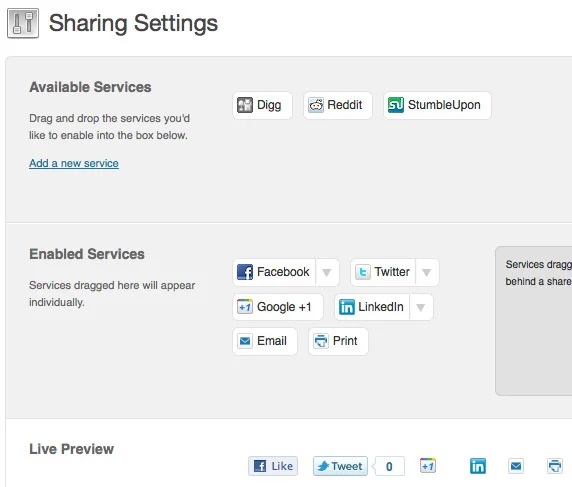The image size is (572, 487).
Task: Click the Google +1 button in Live Preview
Action: point(428,466)
